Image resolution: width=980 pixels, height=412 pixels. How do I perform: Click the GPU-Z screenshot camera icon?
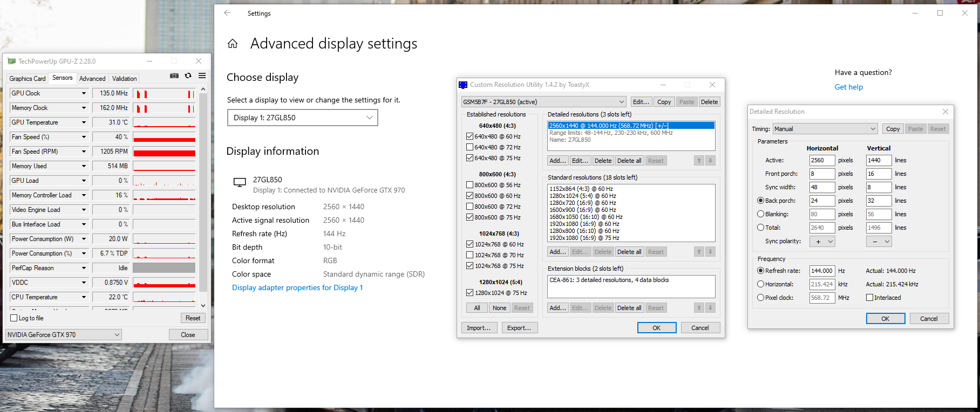point(174,75)
